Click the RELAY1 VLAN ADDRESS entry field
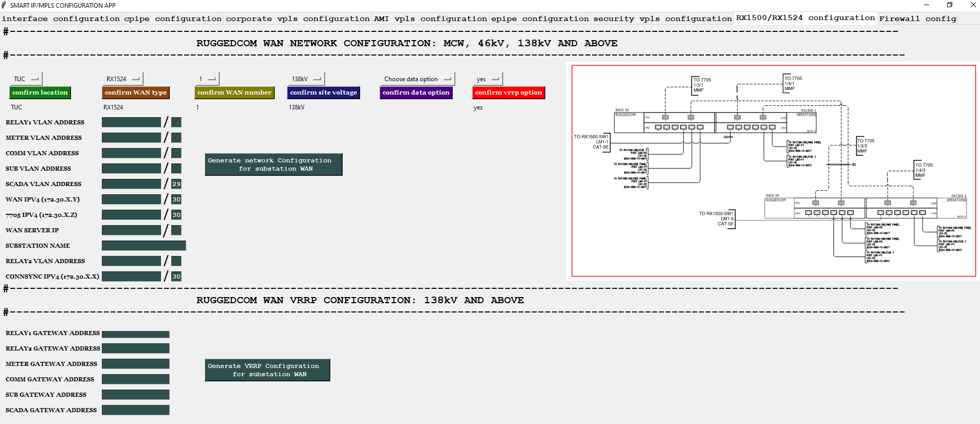This screenshot has height=424, width=980. (x=132, y=122)
